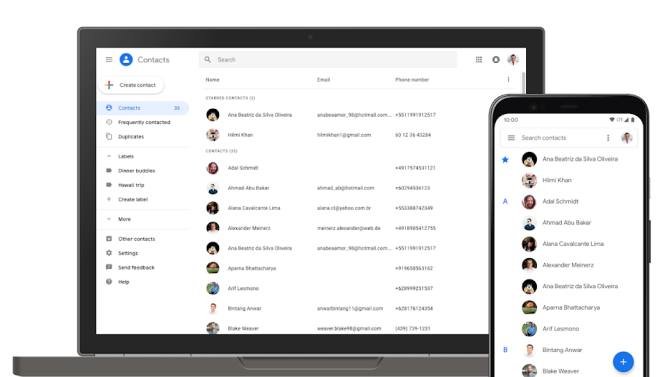This screenshot has height=377, width=670.
Task: Tap the hamburger icon in phone search bar
Action: tap(511, 138)
